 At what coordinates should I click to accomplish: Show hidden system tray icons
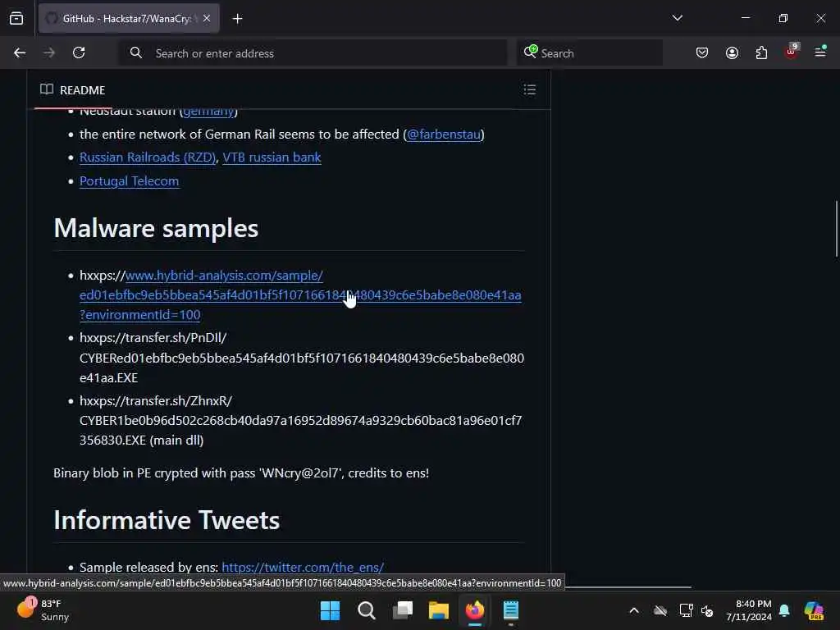click(634, 610)
